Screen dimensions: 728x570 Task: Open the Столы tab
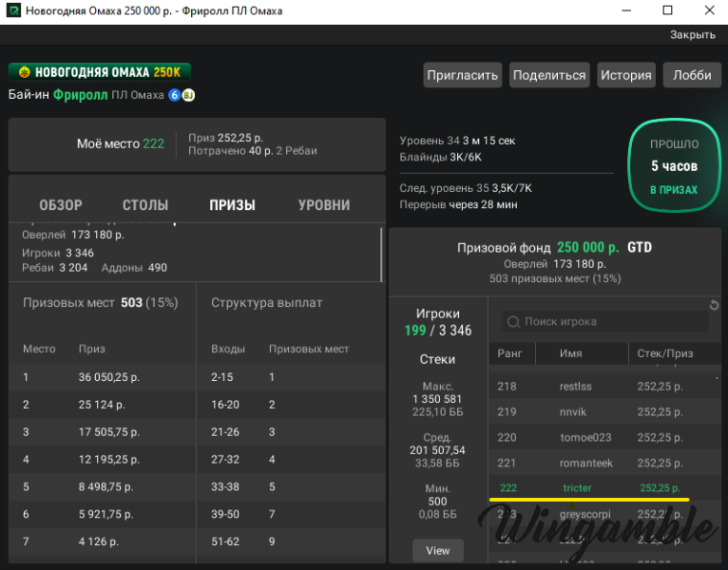(x=145, y=205)
